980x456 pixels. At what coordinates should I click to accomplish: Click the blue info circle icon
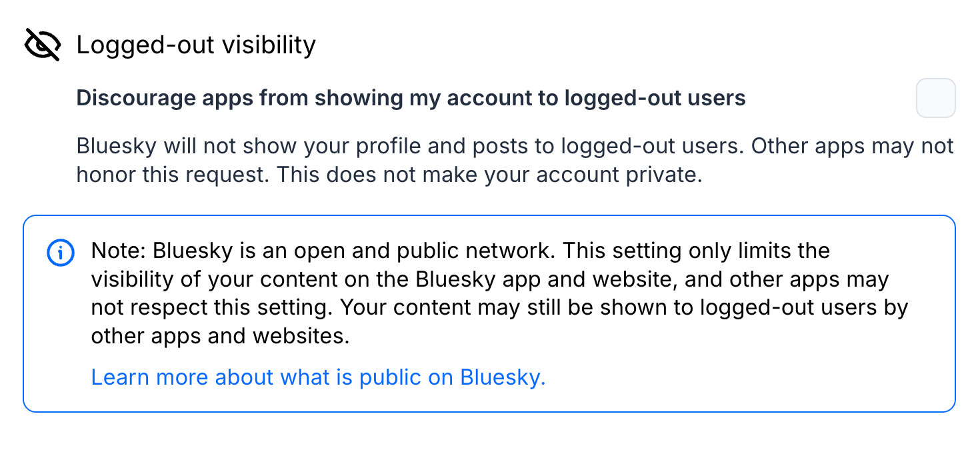click(61, 252)
